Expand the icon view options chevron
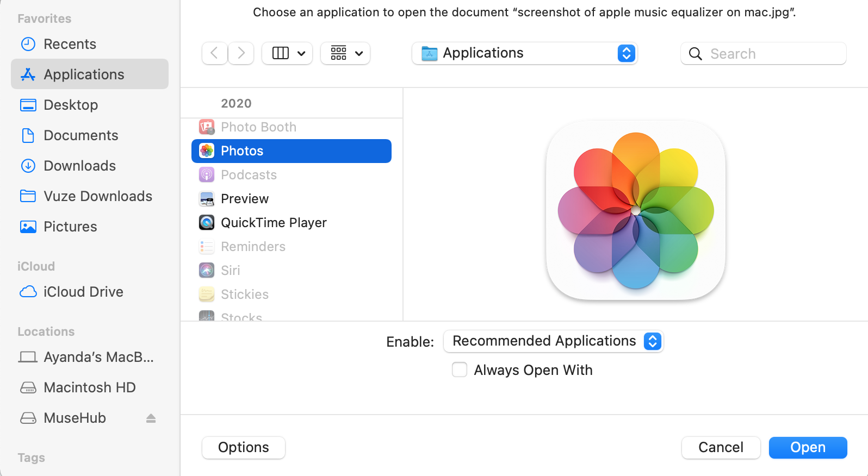The image size is (868, 476). [x=358, y=53]
